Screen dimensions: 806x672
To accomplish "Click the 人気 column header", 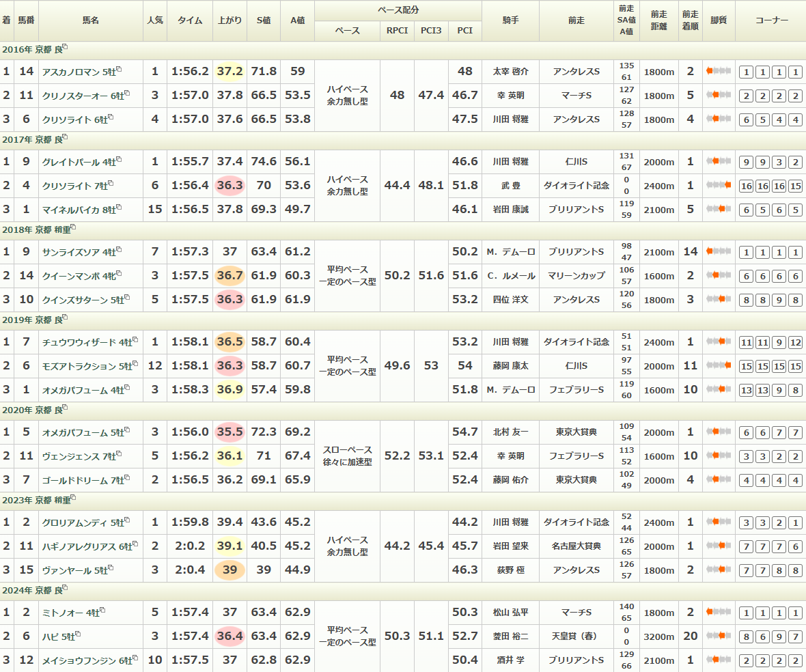I will point(155,20).
